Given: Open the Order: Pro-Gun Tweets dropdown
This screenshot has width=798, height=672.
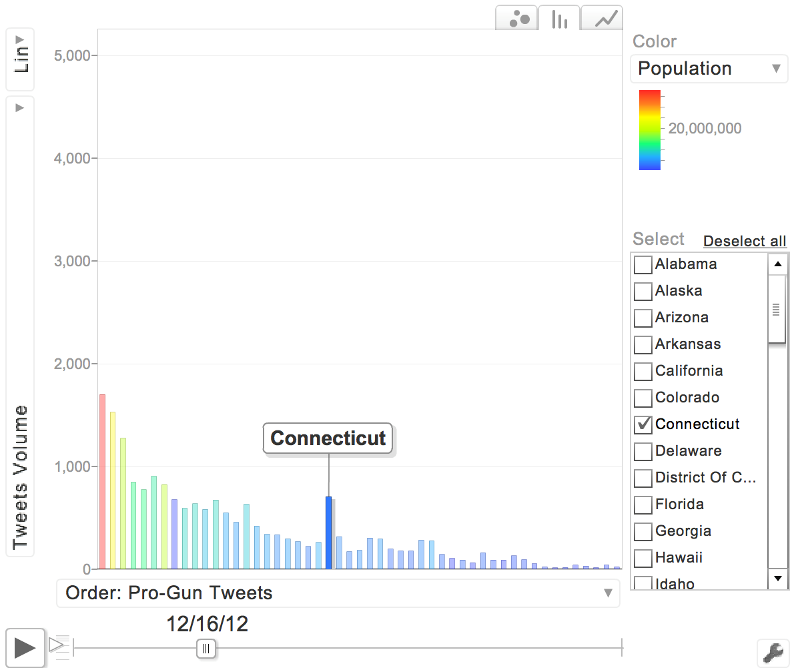Looking at the screenshot, I should click(338, 593).
